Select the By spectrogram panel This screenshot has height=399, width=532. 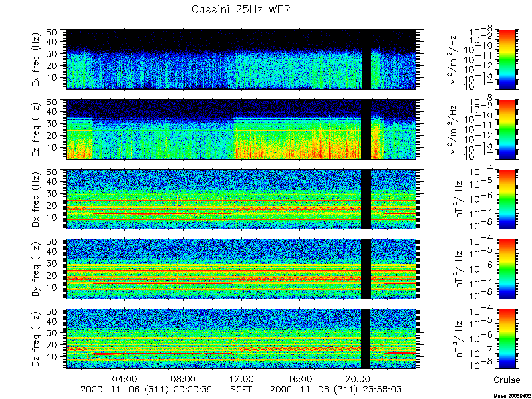coord(241,269)
